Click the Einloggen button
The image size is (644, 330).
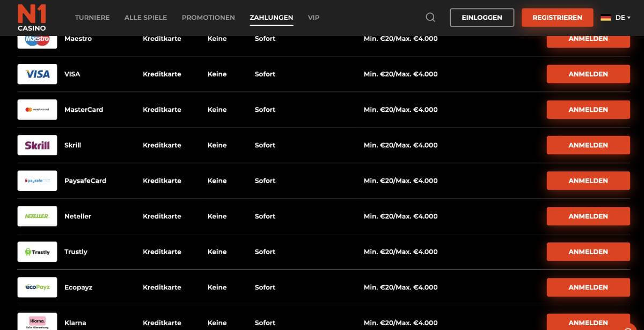click(x=482, y=18)
